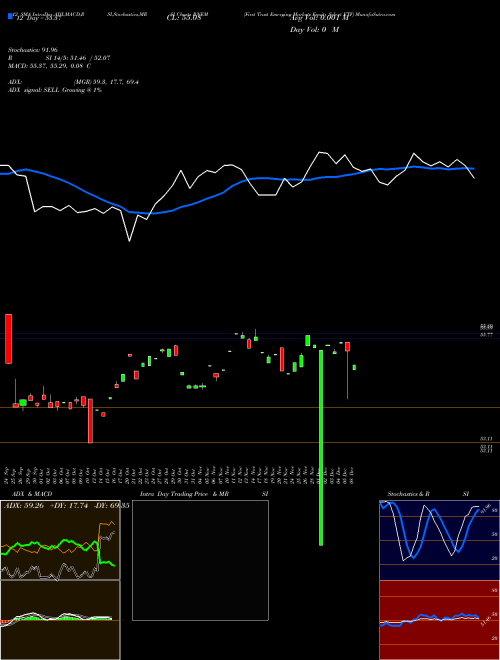Viewport: 500px width, 660px height.
Task: Select the 'Stochastics: 91.96' reading
Action: [32, 50]
